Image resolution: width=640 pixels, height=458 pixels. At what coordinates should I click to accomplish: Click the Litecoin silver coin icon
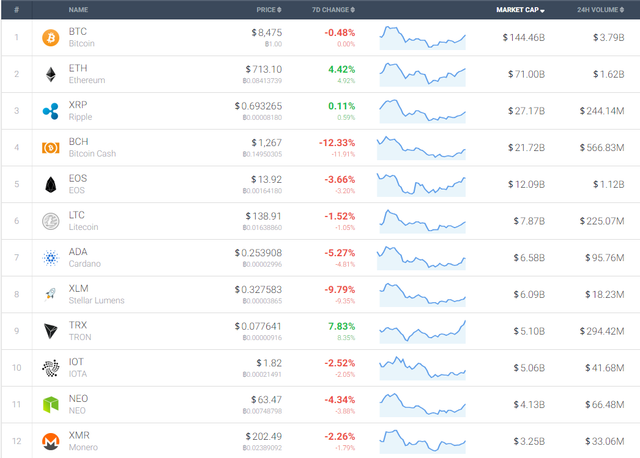50,221
